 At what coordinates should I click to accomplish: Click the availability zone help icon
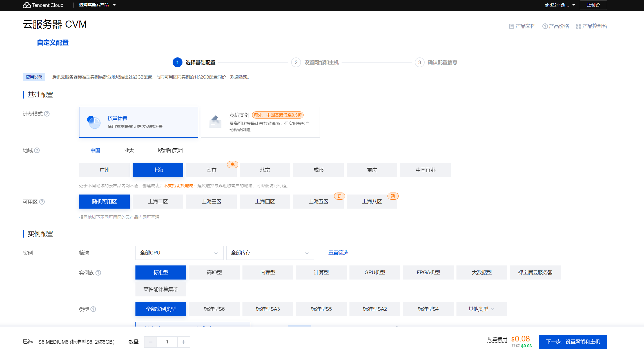42,202
